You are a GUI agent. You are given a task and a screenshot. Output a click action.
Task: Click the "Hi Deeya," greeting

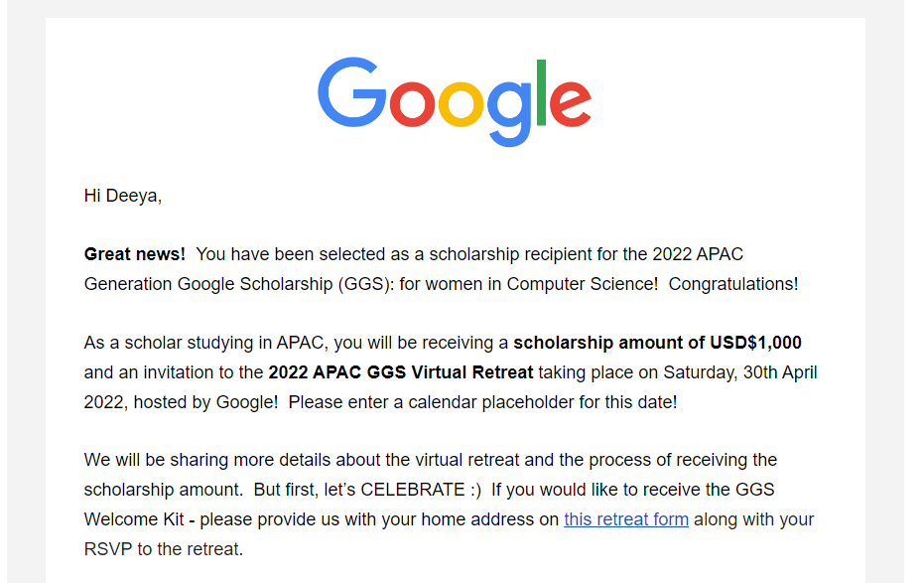pos(123,196)
